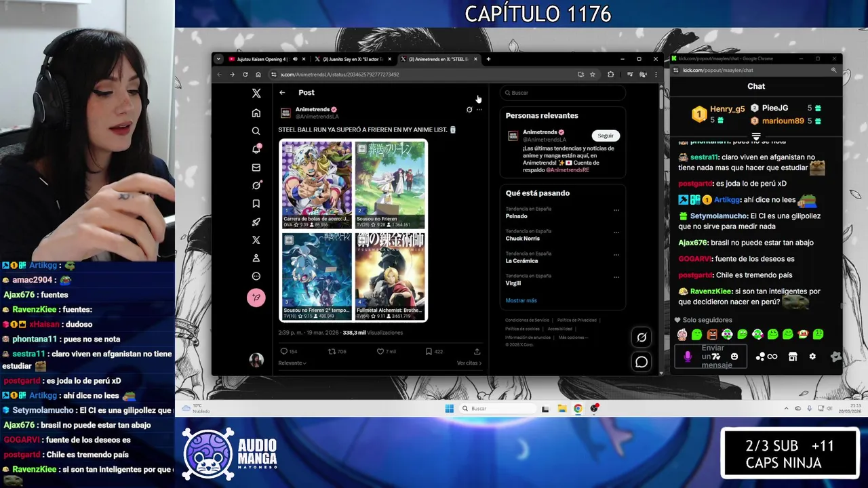Viewport: 868px width, 488px height.
Task: Click the Buscar search field on X
Action: pyautogui.click(x=562, y=93)
